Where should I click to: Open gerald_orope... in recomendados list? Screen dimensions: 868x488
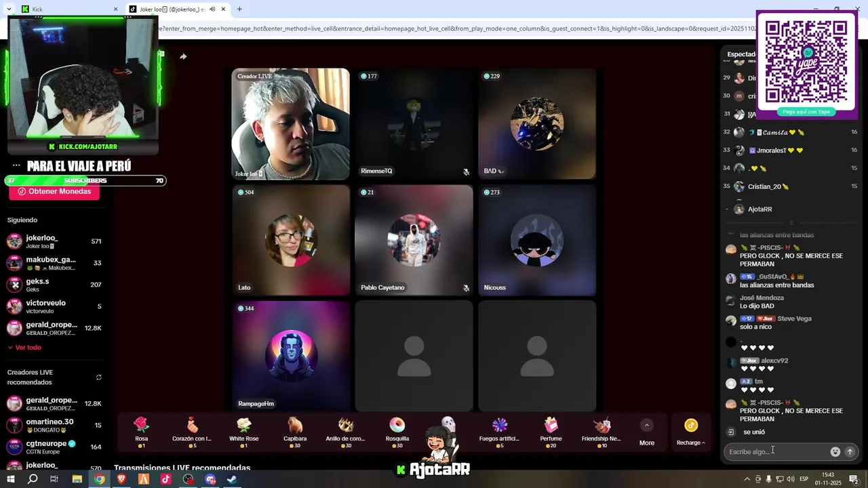coord(54,403)
